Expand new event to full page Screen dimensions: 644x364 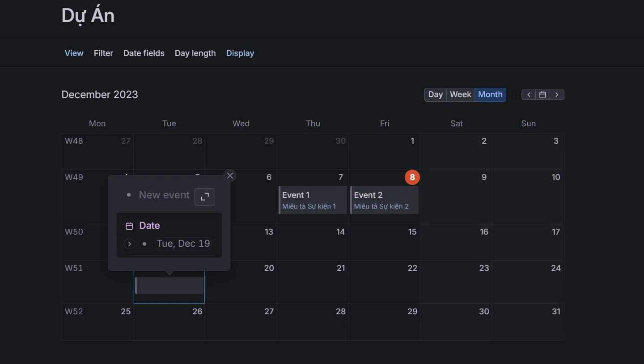205,197
